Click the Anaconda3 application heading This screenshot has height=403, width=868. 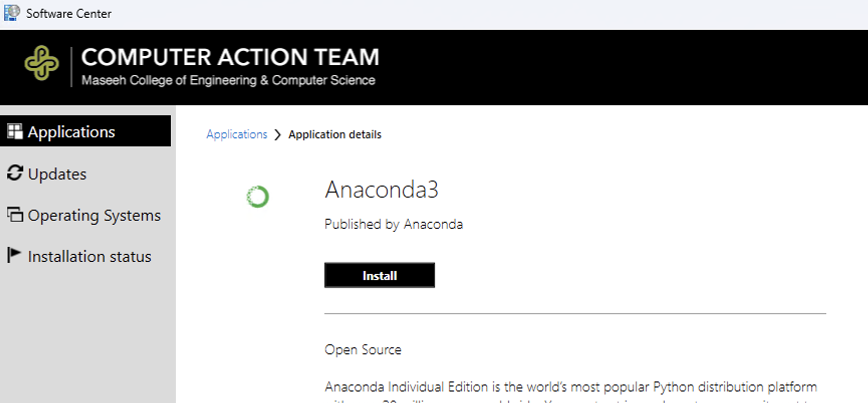[x=382, y=189]
